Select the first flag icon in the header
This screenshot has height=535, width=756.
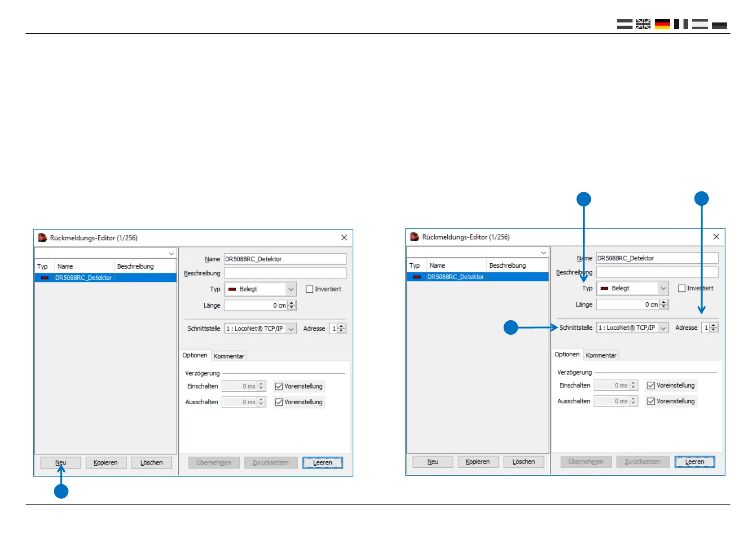624,24
